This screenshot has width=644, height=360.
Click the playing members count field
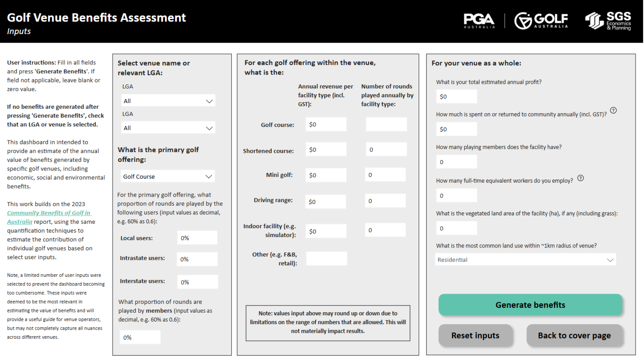pos(456,162)
